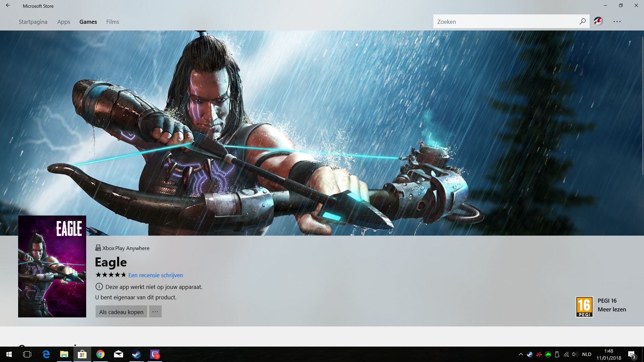The height and width of the screenshot is (362, 644).
Task: Switch to the Apps tab
Action: 64,22
